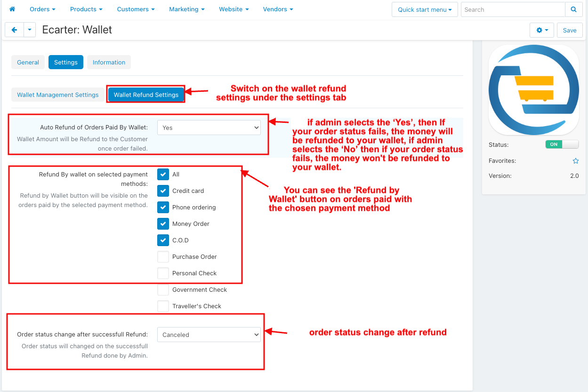
Task: Expand the arrow beside the back button
Action: click(x=30, y=30)
